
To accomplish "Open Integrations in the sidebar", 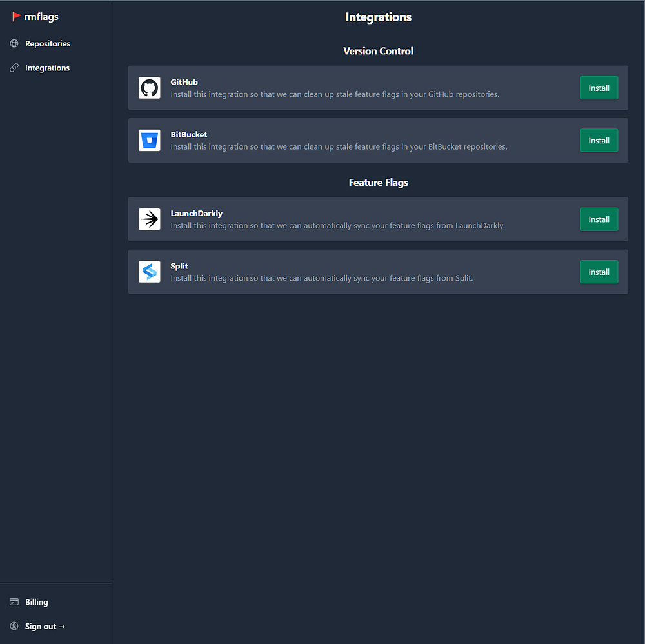I will (x=47, y=68).
